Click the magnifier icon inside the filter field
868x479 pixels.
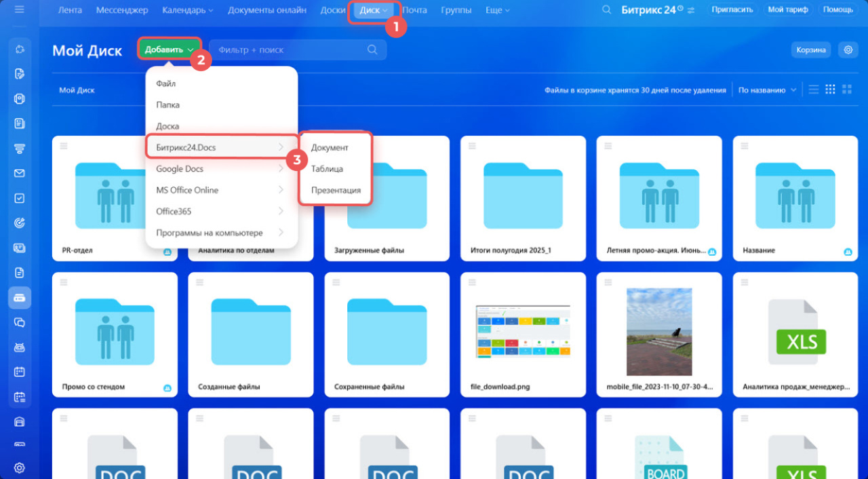tap(372, 50)
